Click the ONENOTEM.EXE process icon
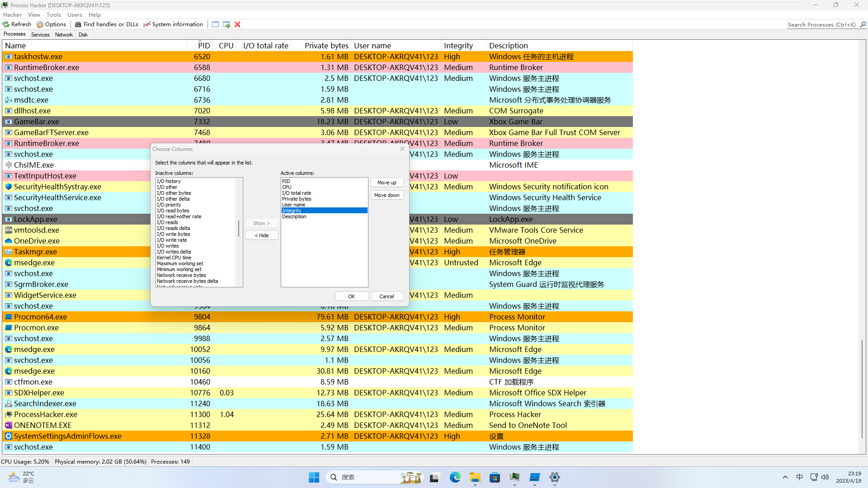This screenshot has width=868, height=488. coord(8,425)
